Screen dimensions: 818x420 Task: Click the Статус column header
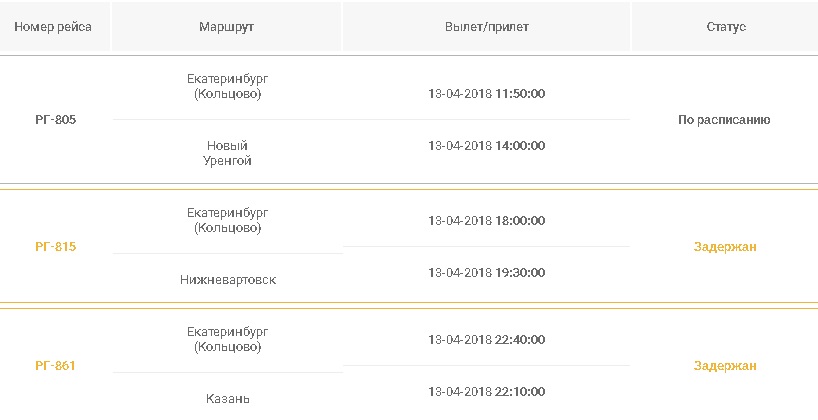(726, 27)
